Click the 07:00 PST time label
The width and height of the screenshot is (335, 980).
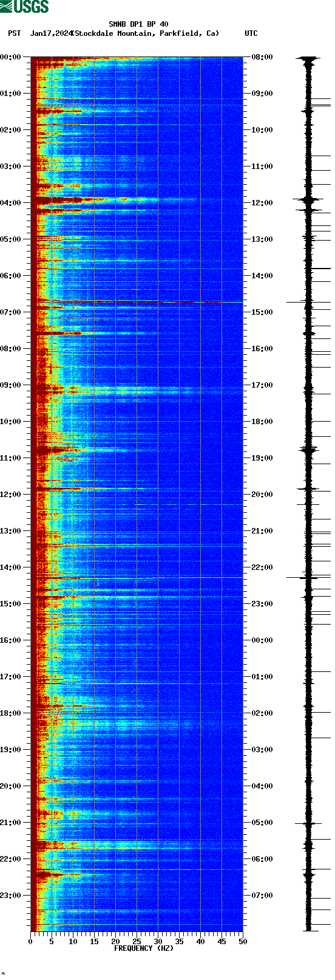click(x=11, y=312)
